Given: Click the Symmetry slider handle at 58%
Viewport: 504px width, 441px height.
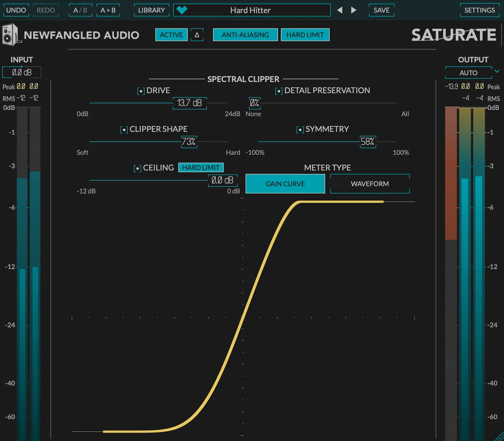Looking at the screenshot, I should (x=367, y=141).
